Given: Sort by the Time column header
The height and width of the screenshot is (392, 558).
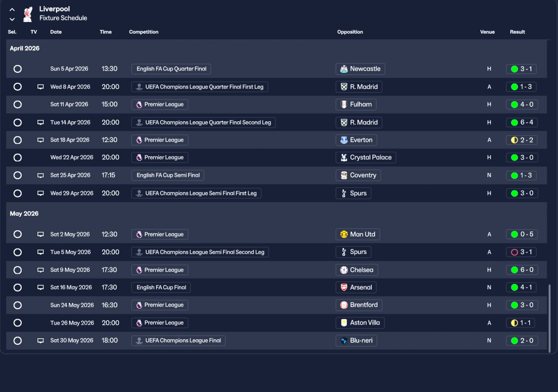Looking at the screenshot, I should [x=105, y=32].
